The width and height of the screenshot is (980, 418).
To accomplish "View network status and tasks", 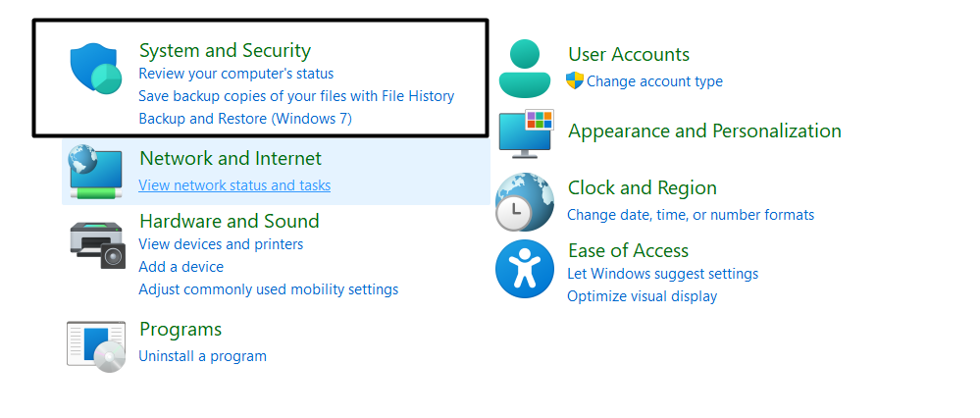I will (x=234, y=185).
